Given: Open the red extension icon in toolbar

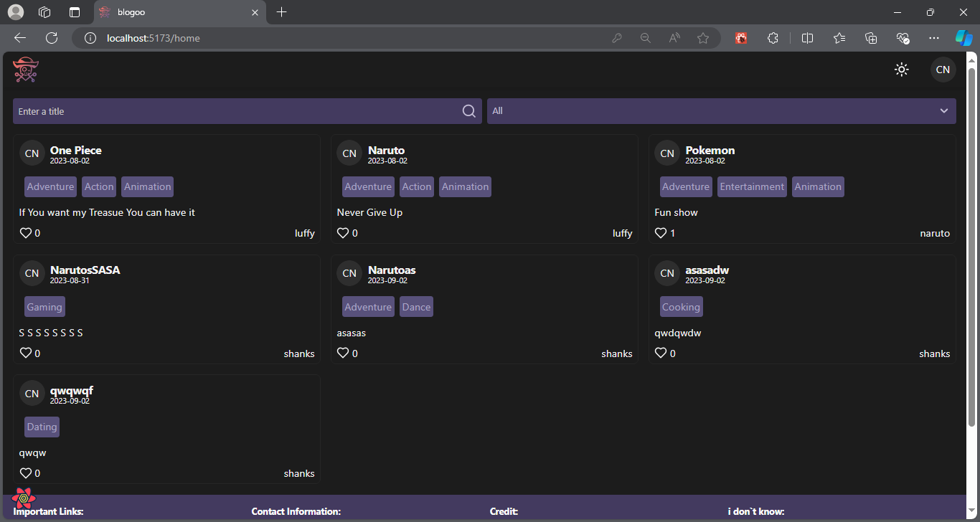Looking at the screenshot, I should [742, 38].
